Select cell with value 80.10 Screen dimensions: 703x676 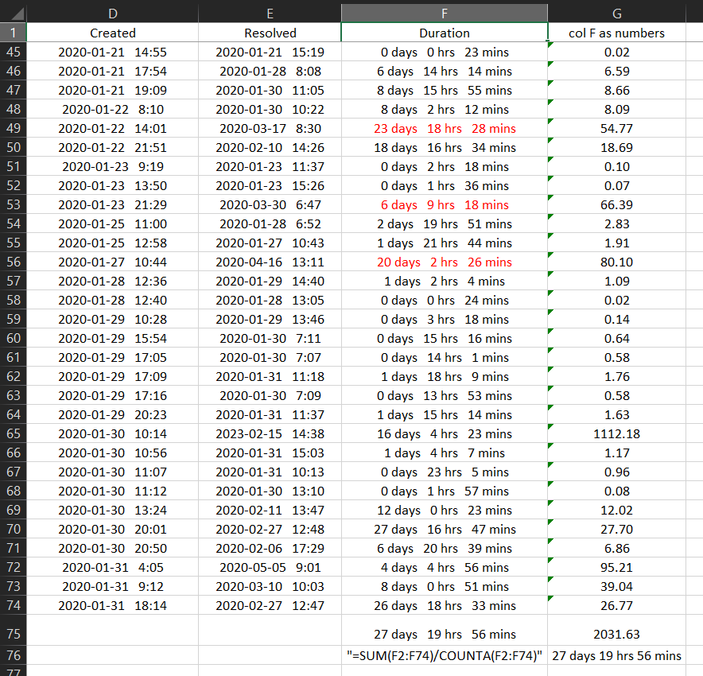click(616, 262)
